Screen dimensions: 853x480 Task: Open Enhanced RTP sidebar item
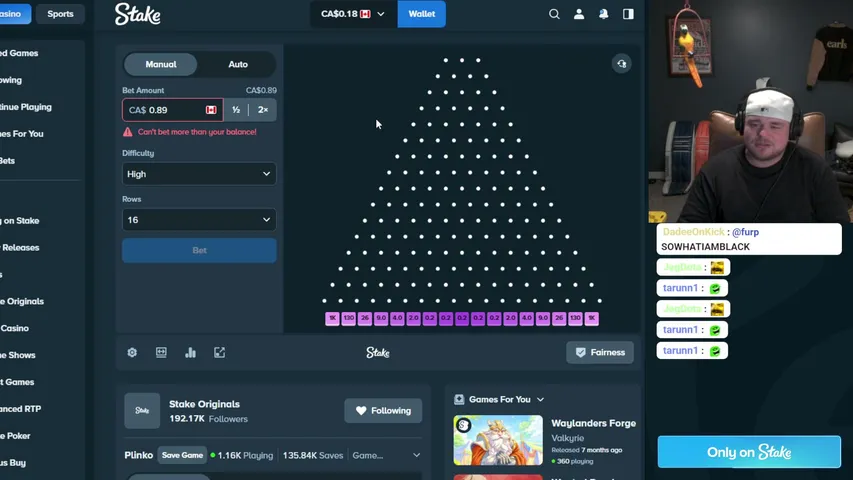(x=20, y=409)
